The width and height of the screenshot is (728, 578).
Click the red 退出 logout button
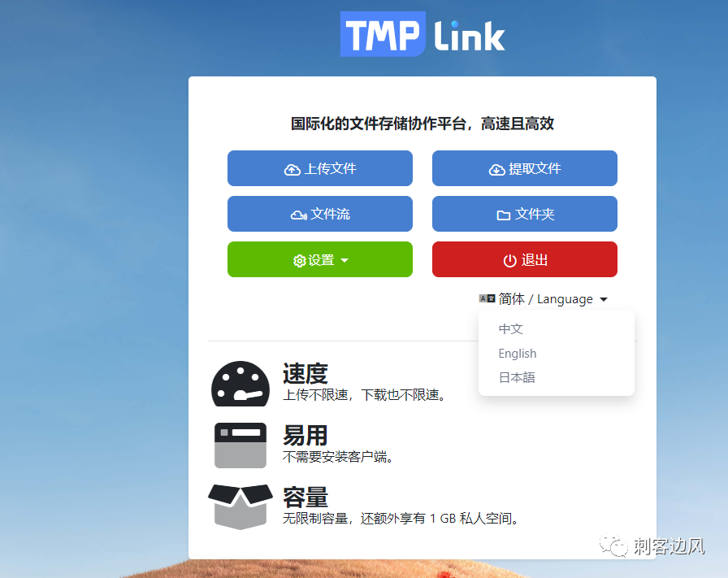point(525,259)
